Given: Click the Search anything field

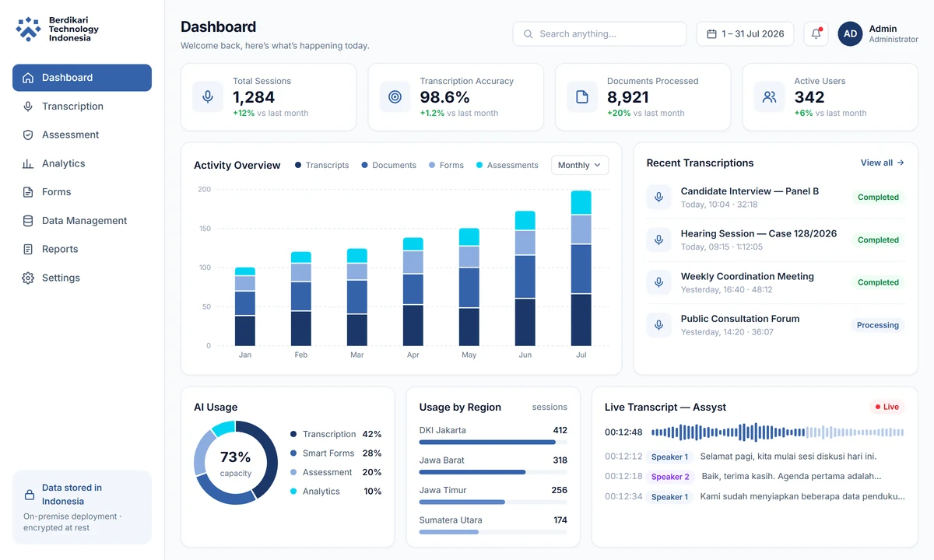Looking at the screenshot, I should tap(599, 34).
